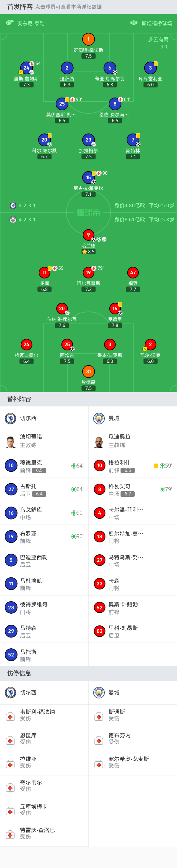
Task: Click the stadium icon beside 斯坦福桥球场
Action: tap(133, 23)
